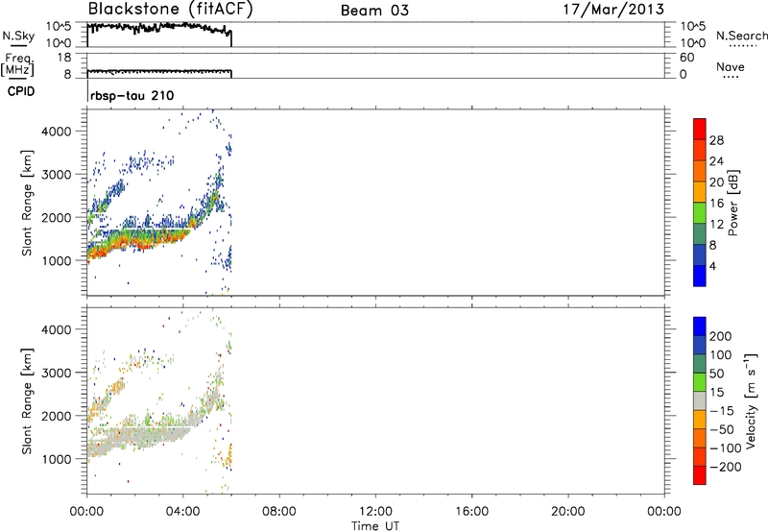Click the date '17/Mar/2013'
The image size is (768, 532).
(x=613, y=10)
